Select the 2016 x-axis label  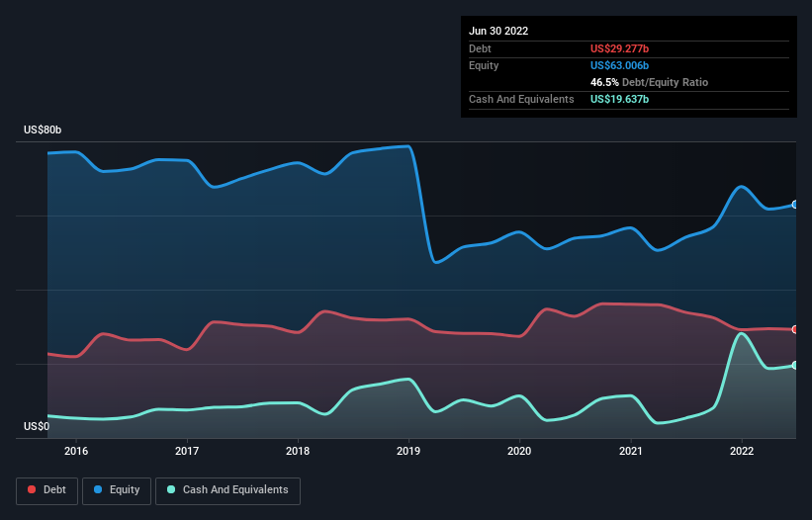pyautogui.click(x=76, y=451)
